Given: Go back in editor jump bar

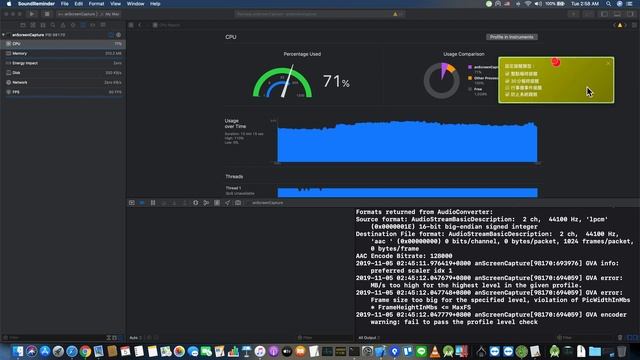Looking at the screenshot, I should tap(140, 25).
